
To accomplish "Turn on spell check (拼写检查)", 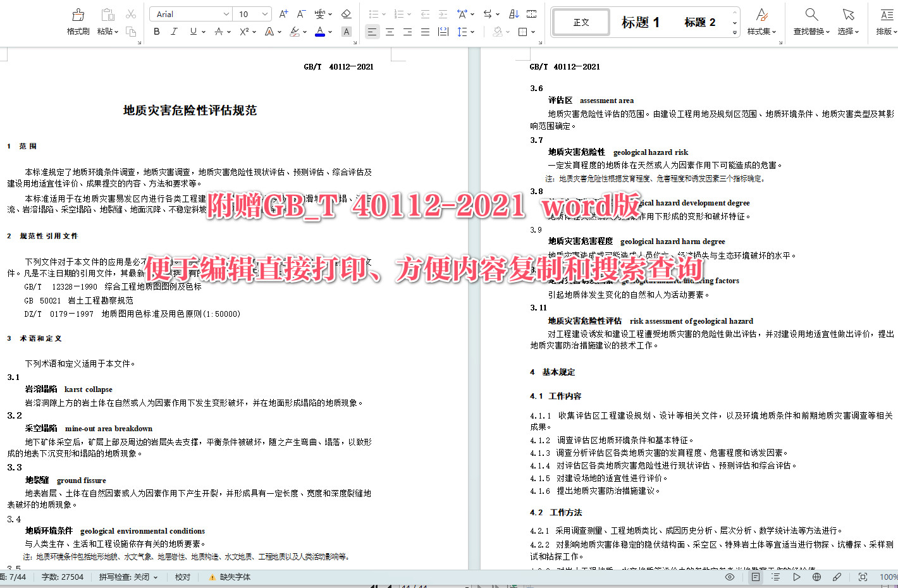I will point(124,577).
